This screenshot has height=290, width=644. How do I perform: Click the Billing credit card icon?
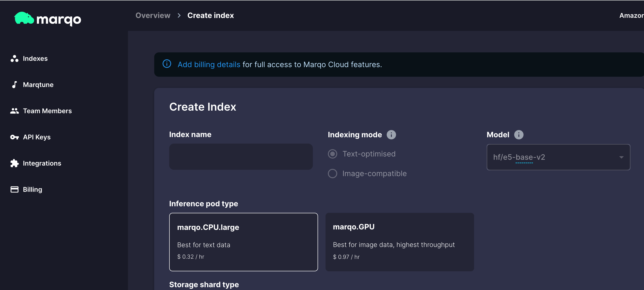click(x=15, y=189)
